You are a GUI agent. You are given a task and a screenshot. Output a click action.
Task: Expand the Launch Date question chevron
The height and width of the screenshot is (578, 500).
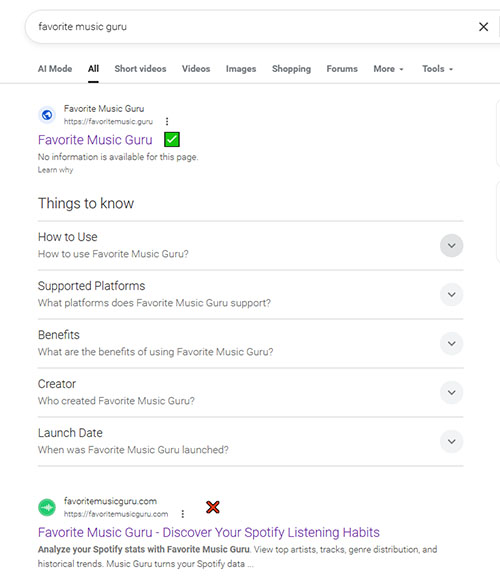tap(451, 442)
